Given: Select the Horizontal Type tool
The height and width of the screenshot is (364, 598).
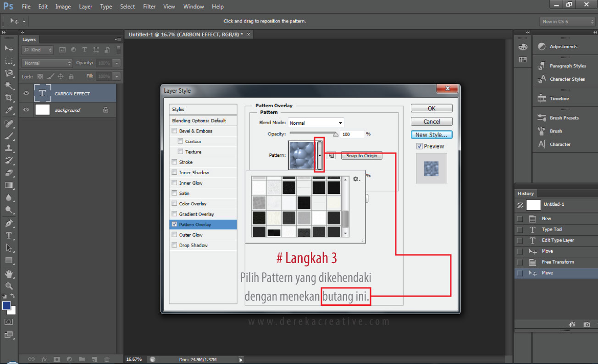Looking at the screenshot, I should [x=9, y=236].
